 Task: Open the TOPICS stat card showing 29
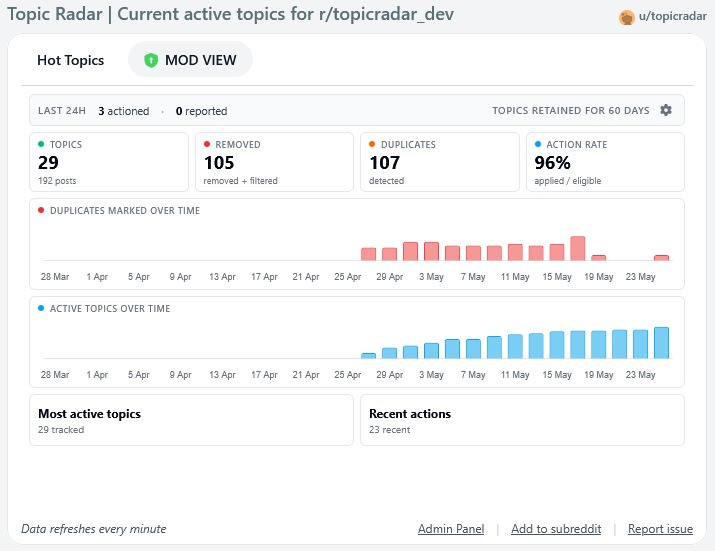[x=109, y=162]
